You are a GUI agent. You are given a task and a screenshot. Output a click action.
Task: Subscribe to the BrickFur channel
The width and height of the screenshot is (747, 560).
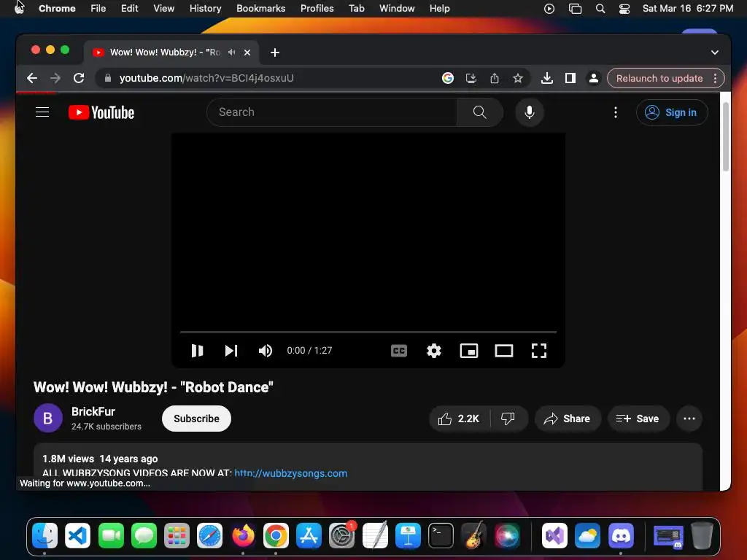pyautogui.click(x=196, y=419)
